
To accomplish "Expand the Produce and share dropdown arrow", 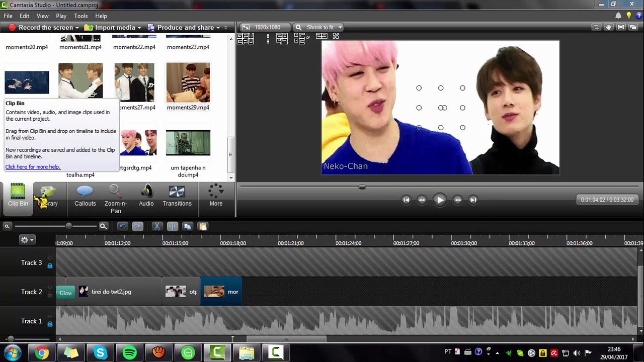I will 218,28.
